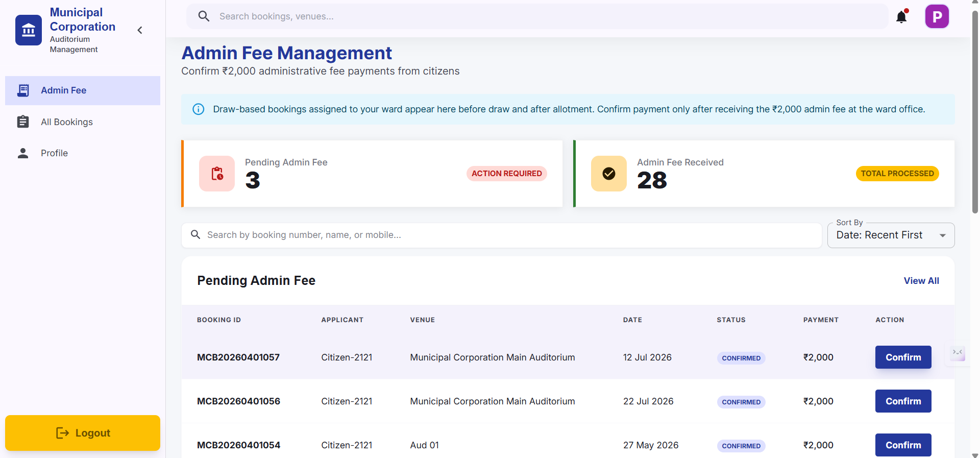Image resolution: width=980 pixels, height=458 pixels.
Task: Click the magnifier icon in top search bar
Action: (x=204, y=16)
